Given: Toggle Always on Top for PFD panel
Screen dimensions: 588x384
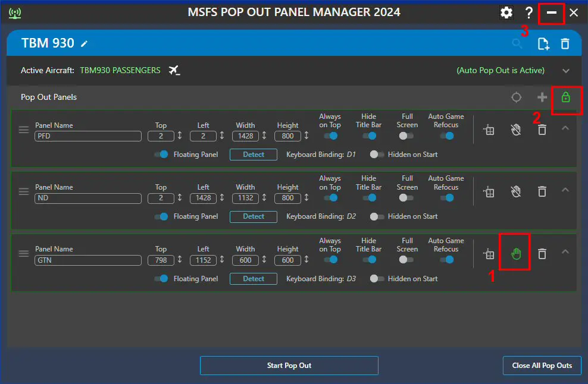Looking at the screenshot, I should [331, 136].
